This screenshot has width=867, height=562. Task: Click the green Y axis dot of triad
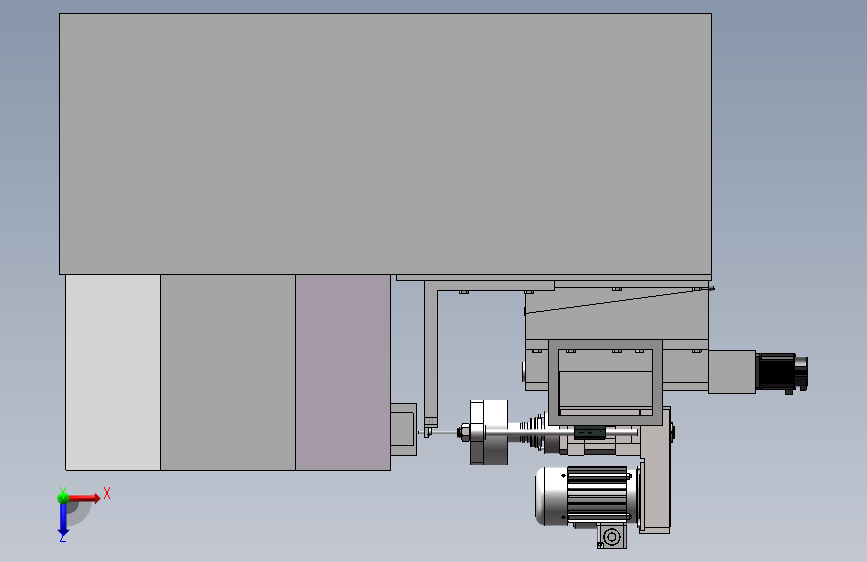pyautogui.click(x=64, y=498)
